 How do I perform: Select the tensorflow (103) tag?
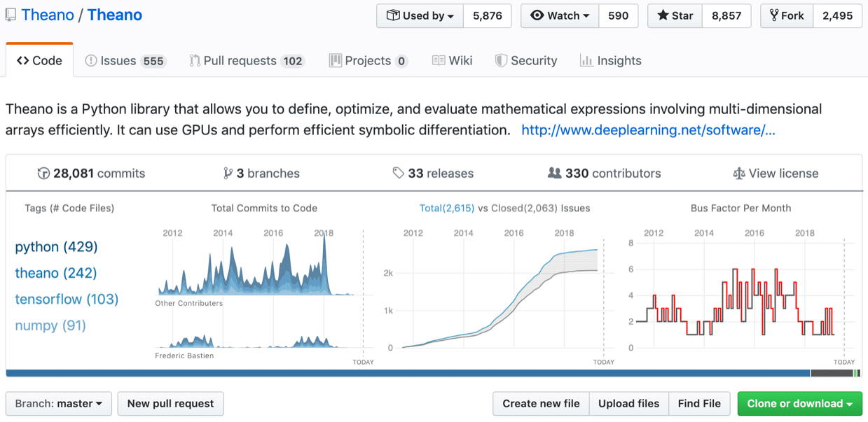[67, 300]
